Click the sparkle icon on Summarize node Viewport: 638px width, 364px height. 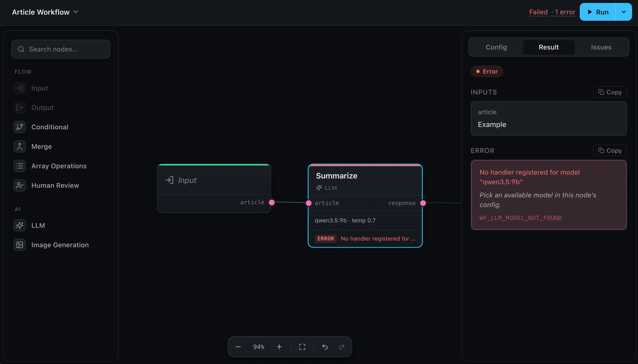coord(319,188)
